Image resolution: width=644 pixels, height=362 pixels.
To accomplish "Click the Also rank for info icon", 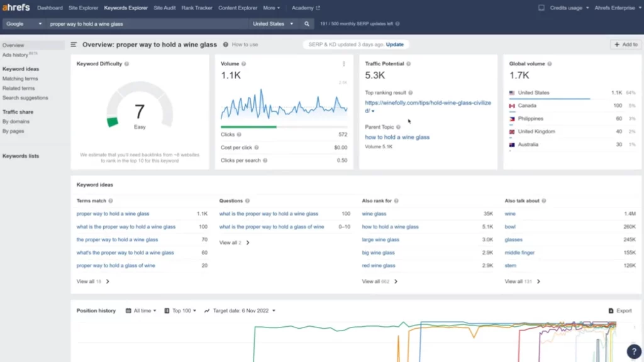I will (396, 200).
